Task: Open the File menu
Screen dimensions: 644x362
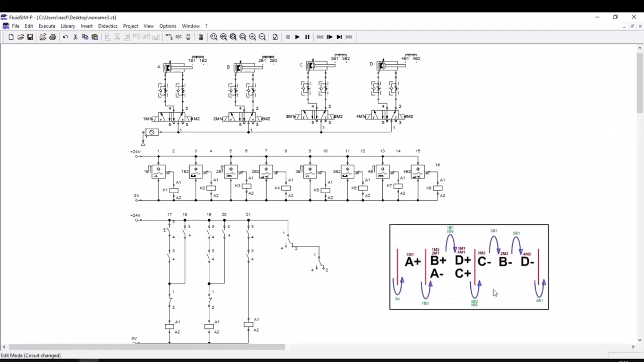Action: coord(16,26)
